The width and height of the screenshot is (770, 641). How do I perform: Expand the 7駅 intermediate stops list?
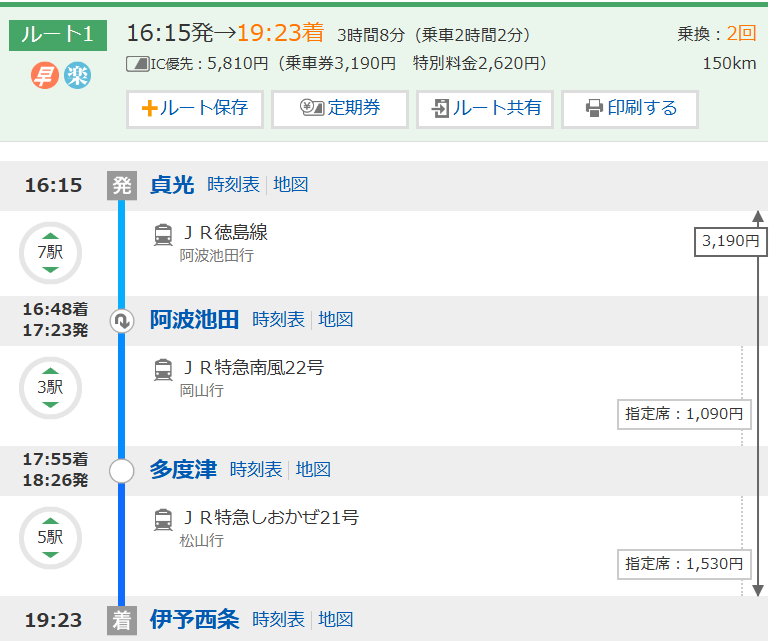pos(50,252)
